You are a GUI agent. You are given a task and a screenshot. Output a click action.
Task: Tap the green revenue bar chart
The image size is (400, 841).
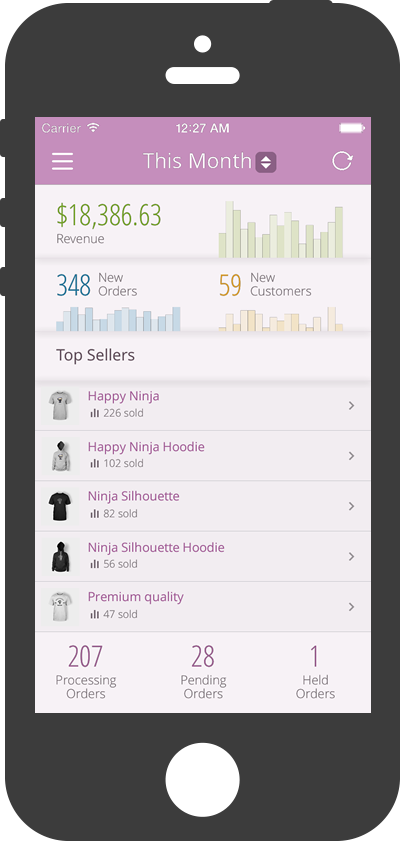(x=281, y=230)
